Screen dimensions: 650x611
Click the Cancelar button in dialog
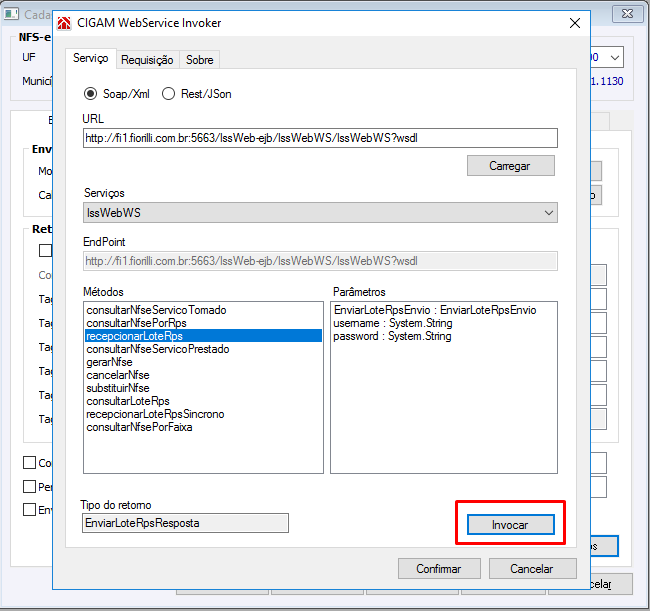532,569
